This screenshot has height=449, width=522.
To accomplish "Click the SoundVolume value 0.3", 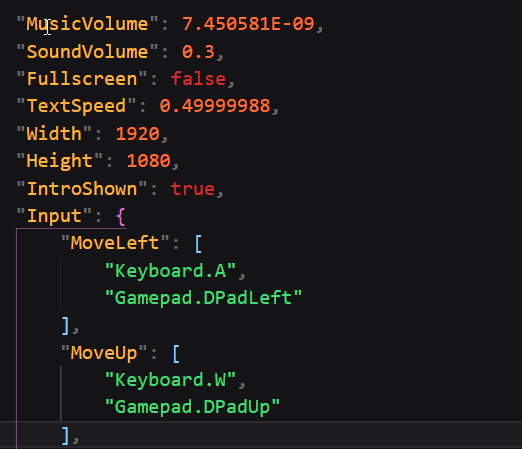I will pos(198,52).
